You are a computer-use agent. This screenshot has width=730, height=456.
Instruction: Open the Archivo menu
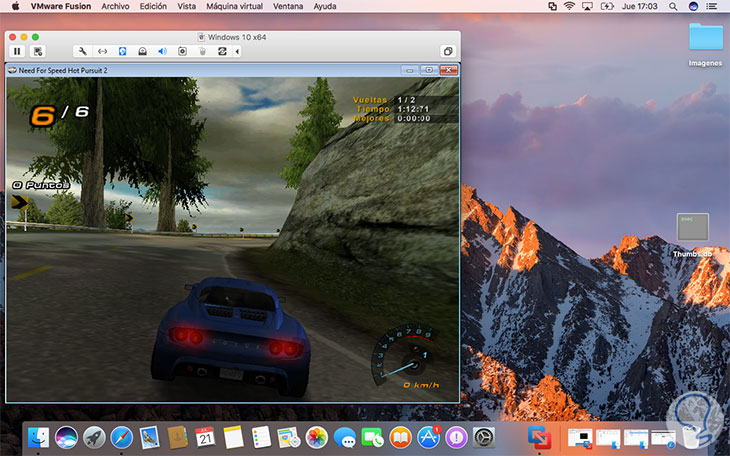click(115, 6)
